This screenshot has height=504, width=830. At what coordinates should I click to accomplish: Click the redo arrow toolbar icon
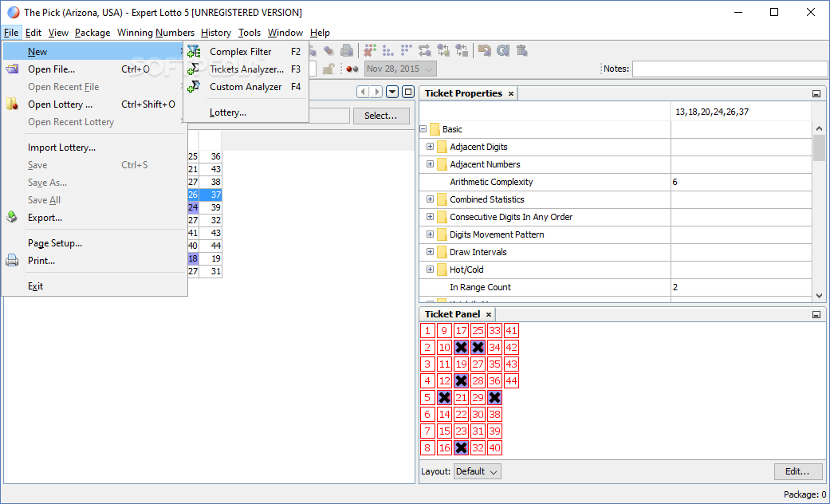(x=503, y=51)
